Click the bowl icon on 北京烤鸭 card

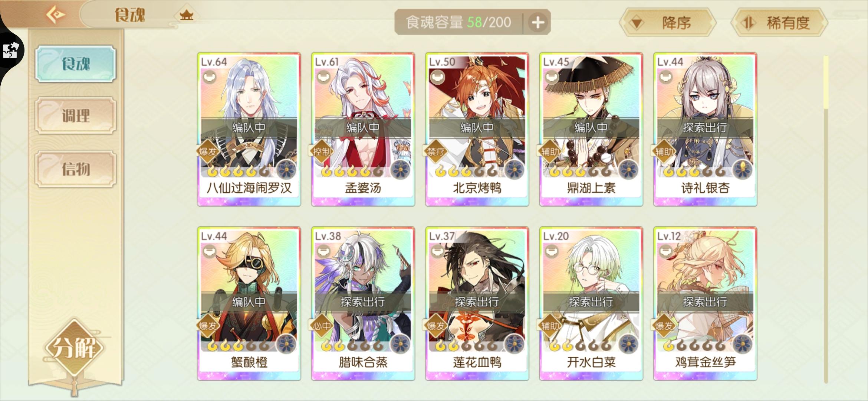437,78
